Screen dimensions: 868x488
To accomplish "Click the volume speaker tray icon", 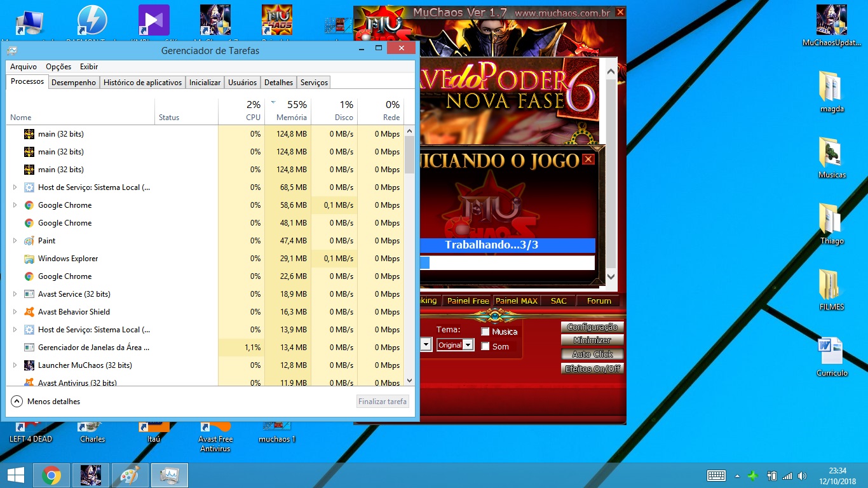I will (802, 475).
